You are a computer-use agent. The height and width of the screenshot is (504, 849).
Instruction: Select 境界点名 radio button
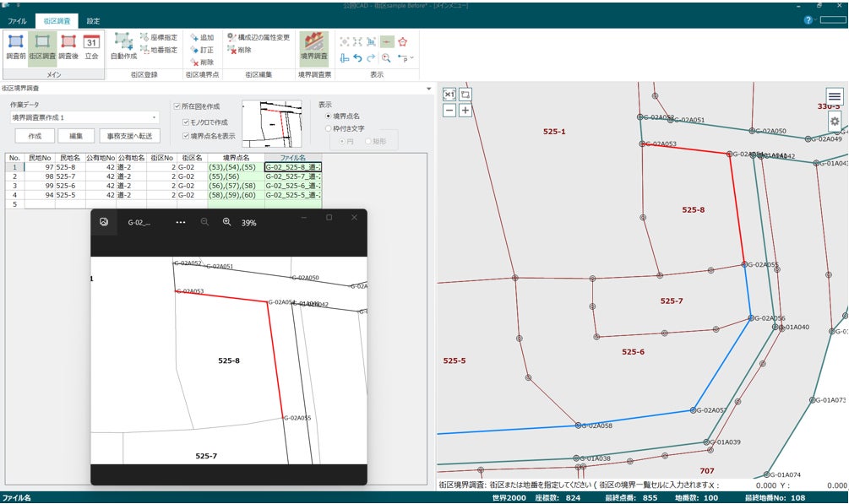tap(328, 116)
